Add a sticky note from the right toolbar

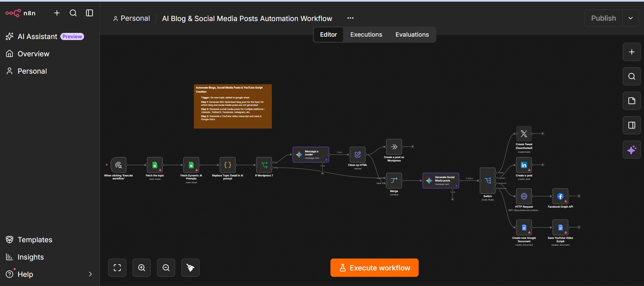point(632,101)
